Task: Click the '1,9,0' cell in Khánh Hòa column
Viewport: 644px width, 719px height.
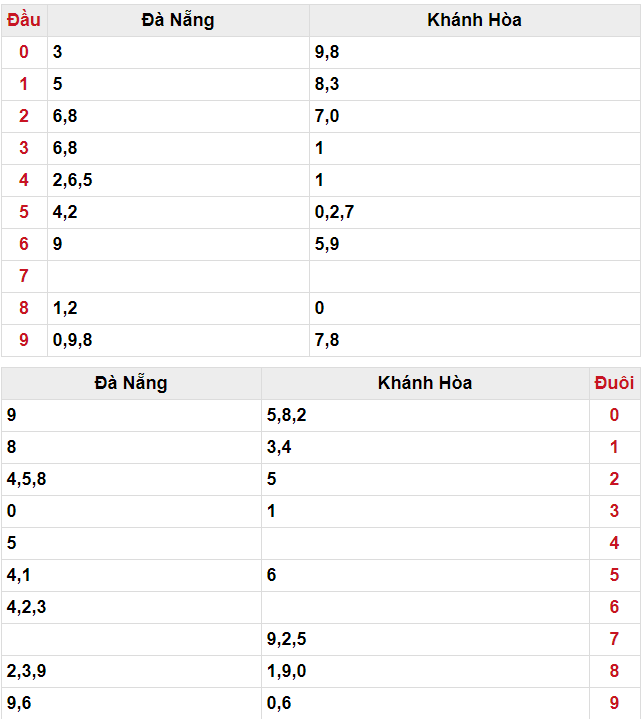Action: click(287, 672)
